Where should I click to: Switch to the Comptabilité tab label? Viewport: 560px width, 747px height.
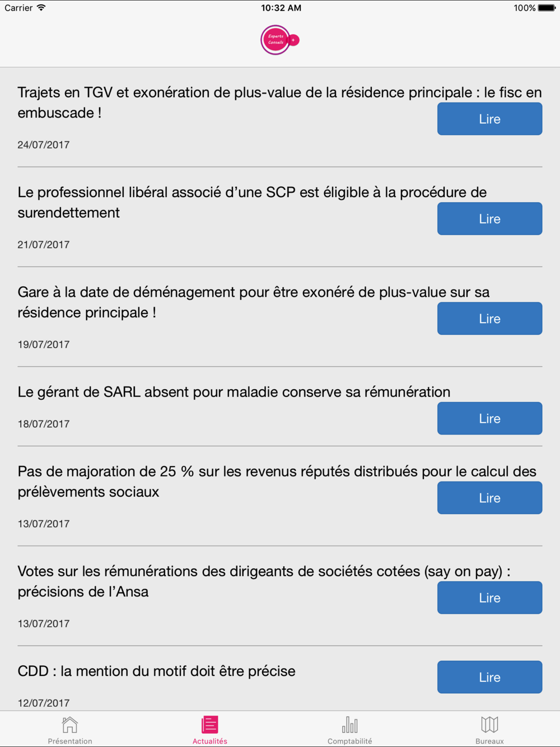point(350,741)
